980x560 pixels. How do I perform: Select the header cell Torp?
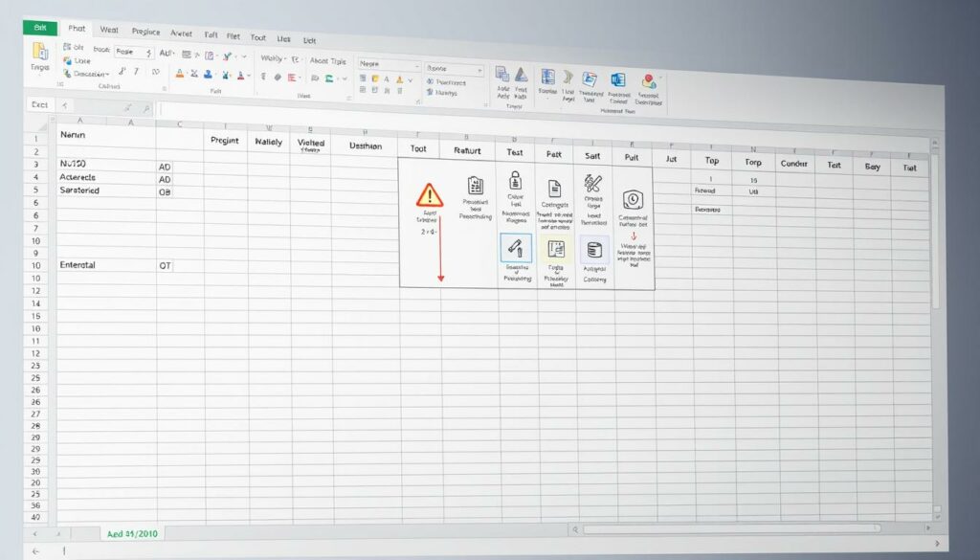click(x=753, y=162)
